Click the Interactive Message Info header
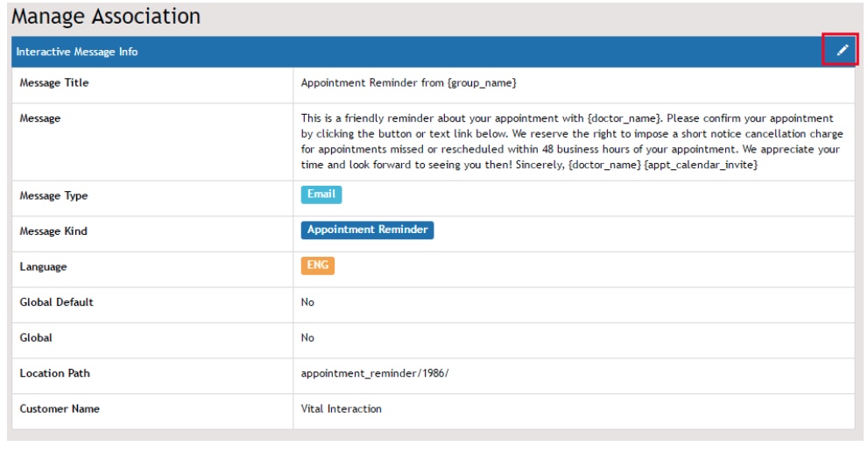Viewport: 868px width, 460px height. point(77,52)
